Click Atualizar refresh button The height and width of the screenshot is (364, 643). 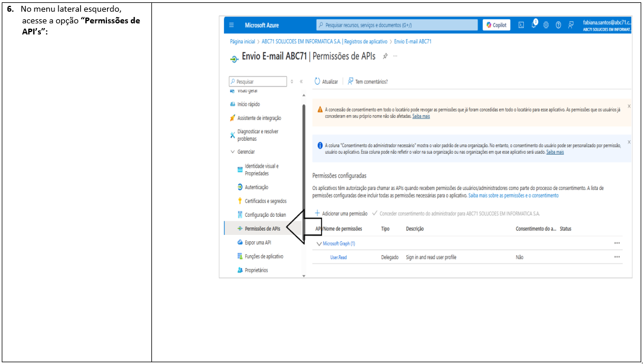tap(326, 82)
